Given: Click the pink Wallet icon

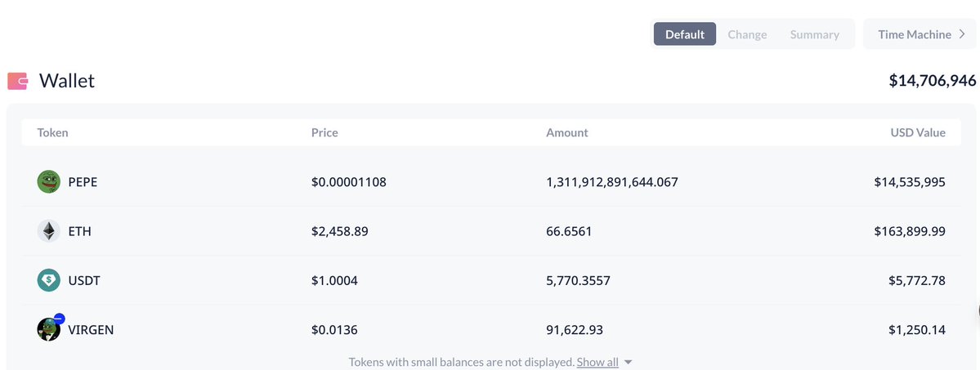Looking at the screenshot, I should [x=17, y=81].
